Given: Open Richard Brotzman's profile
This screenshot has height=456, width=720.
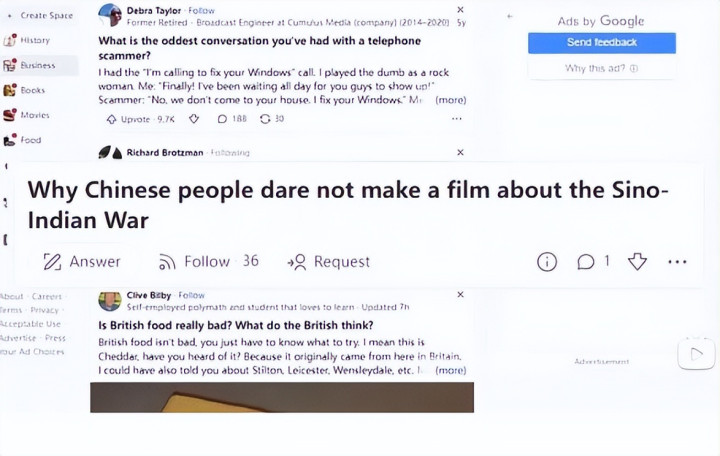Looking at the screenshot, I should point(165,152).
